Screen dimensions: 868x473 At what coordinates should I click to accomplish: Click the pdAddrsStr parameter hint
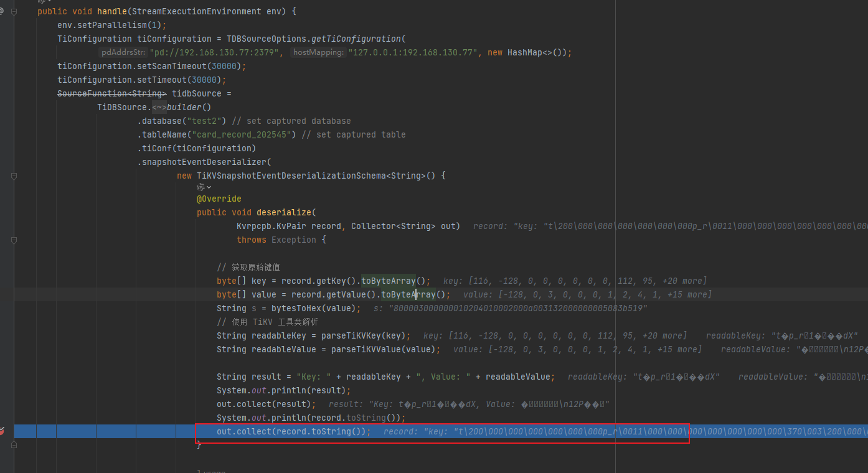click(x=123, y=53)
